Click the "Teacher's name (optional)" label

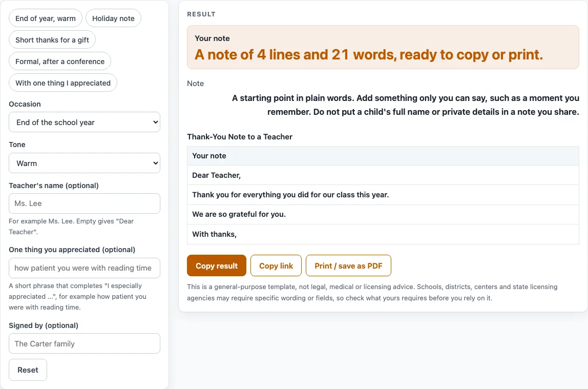(x=54, y=186)
